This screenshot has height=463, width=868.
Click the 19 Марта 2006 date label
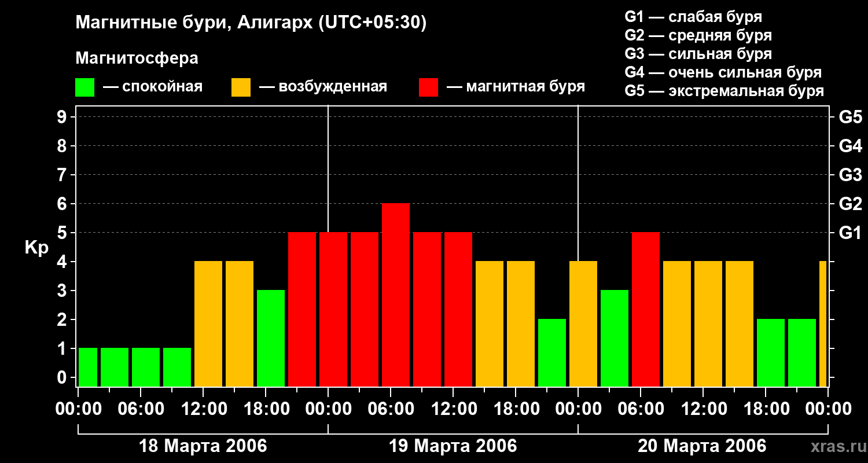(x=453, y=446)
